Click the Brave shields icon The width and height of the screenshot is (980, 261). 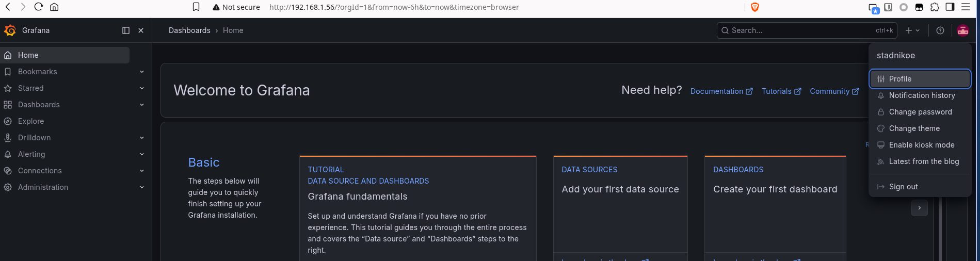[755, 7]
